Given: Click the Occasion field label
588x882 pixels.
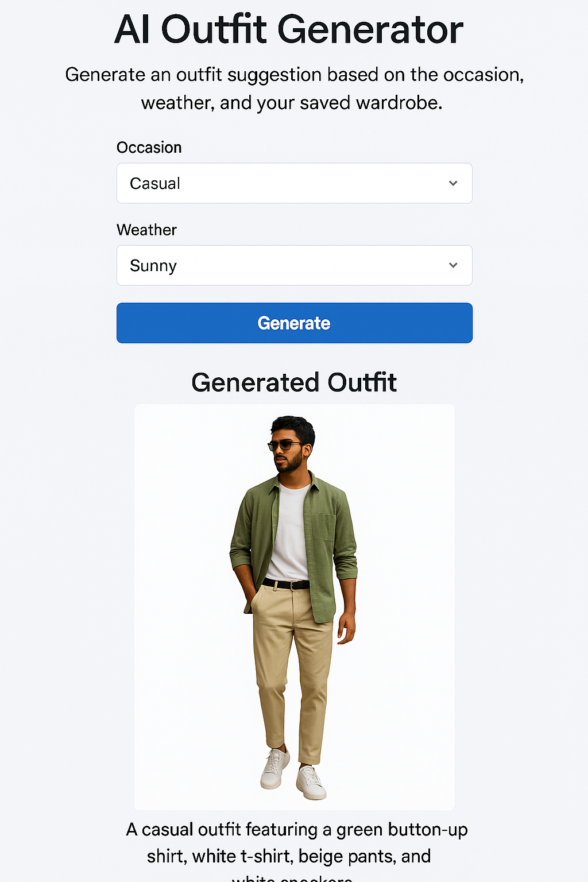Looking at the screenshot, I should click(149, 147).
